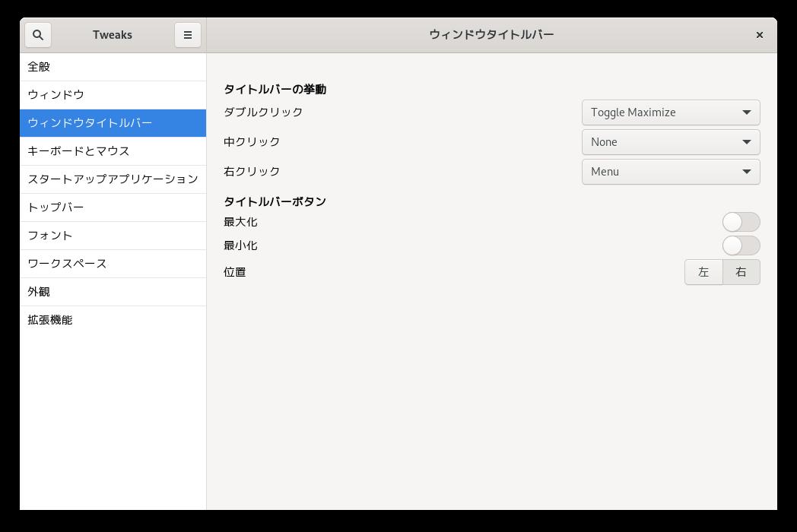Go to the ウィンドウ section
The width and height of the screenshot is (797, 532).
pyautogui.click(x=113, y=95)
